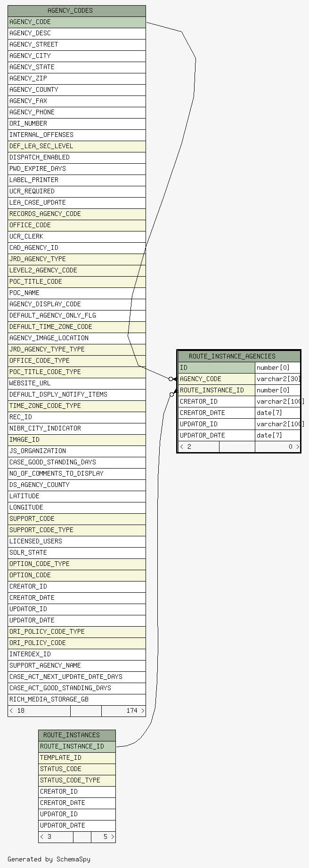Click the '5 >' children count of ROUTE_INSTANCES
309x868 pixels.
pyautogui.click(x=103, y=836)
